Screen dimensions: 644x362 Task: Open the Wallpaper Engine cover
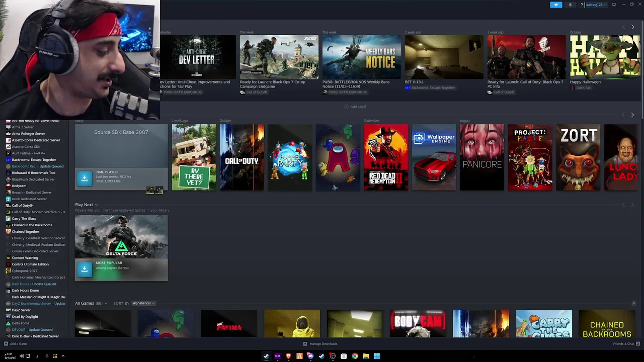coord(434,157)
